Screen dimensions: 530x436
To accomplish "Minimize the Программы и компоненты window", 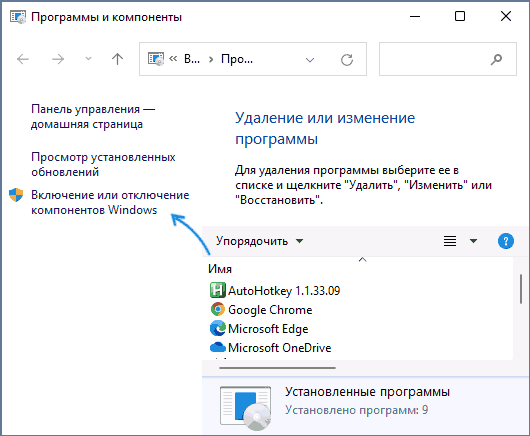I will [x=415, y=16].
